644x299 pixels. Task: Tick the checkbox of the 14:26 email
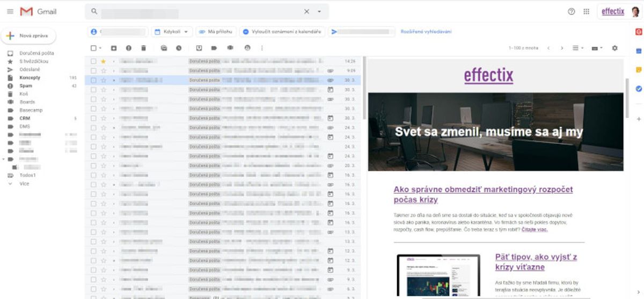pyautogui.click(x=93, y=61)
